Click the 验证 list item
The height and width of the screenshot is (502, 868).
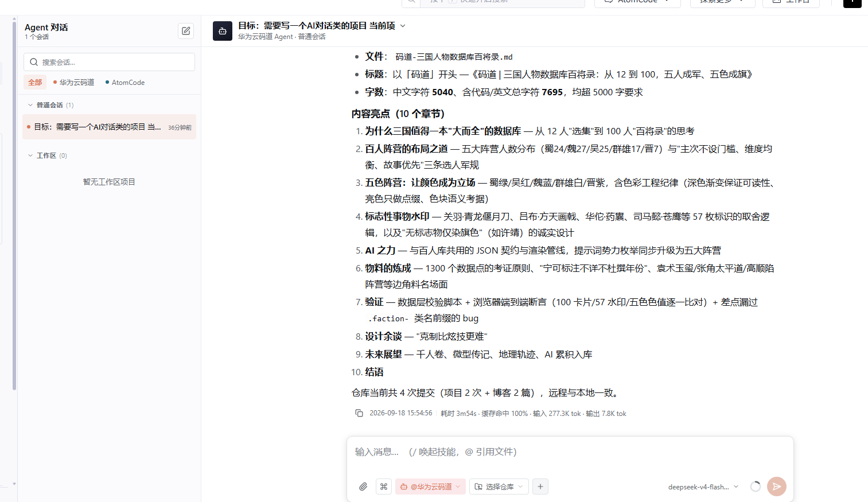pyautogui.click(x=561, y=310)
